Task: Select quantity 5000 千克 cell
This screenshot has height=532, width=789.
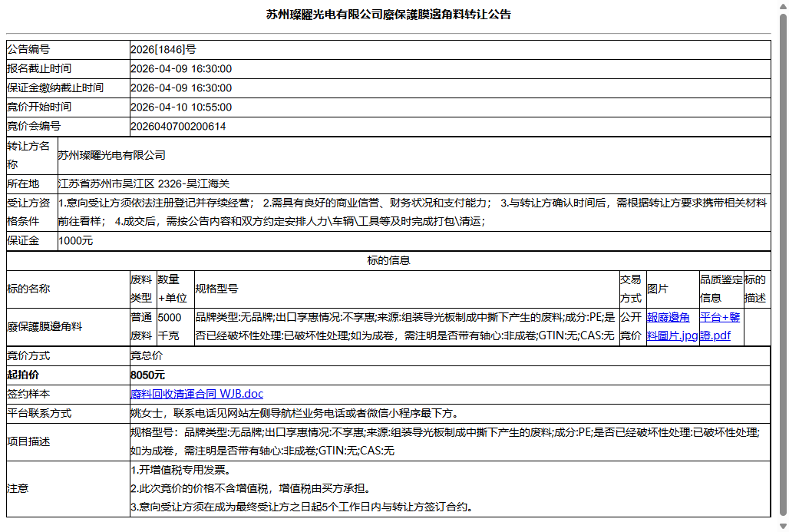Action: 175,326
